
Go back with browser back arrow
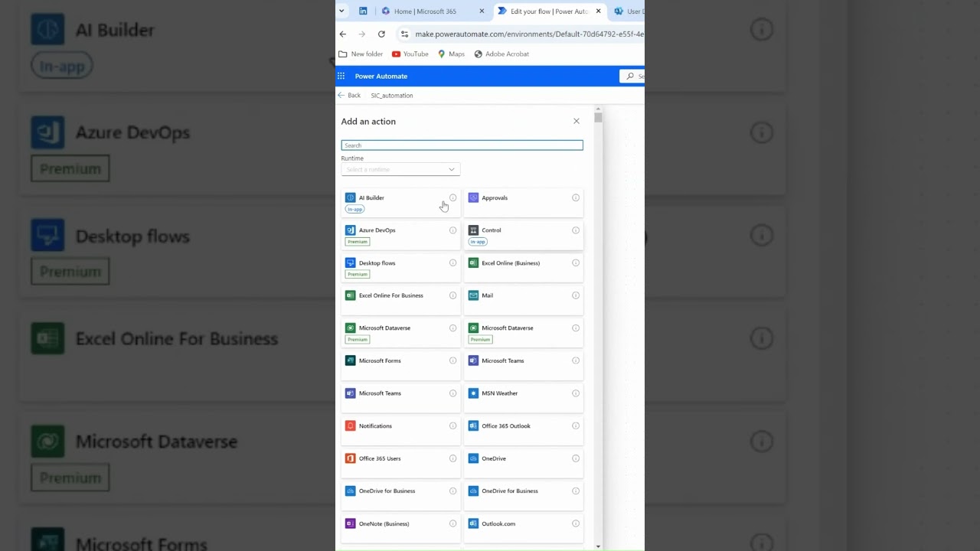point(343,34)
